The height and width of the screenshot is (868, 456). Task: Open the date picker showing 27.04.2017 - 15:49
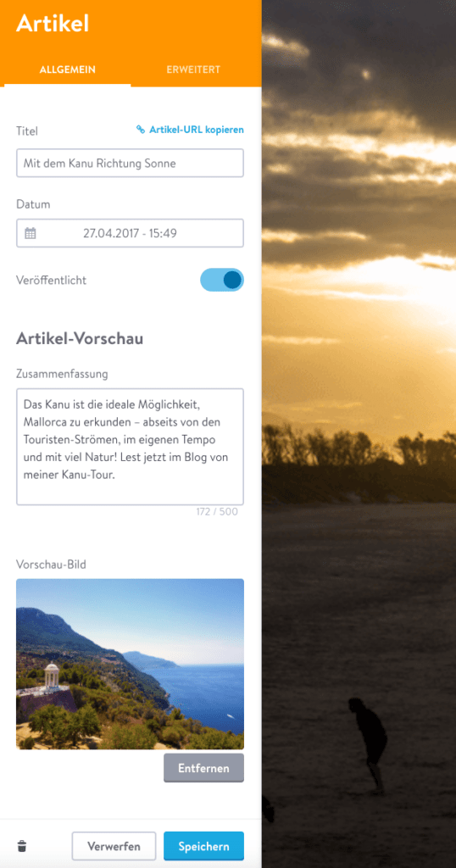pos(130,233)
